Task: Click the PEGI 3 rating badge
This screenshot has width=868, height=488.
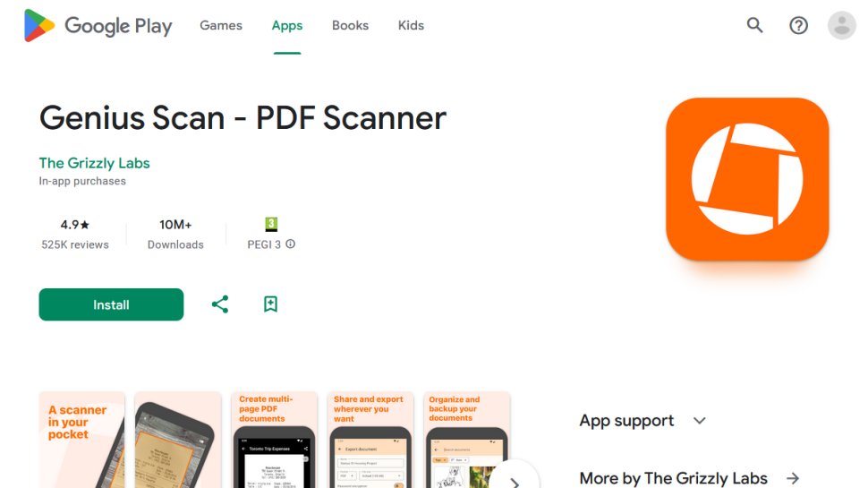Action: pos(271,225)
